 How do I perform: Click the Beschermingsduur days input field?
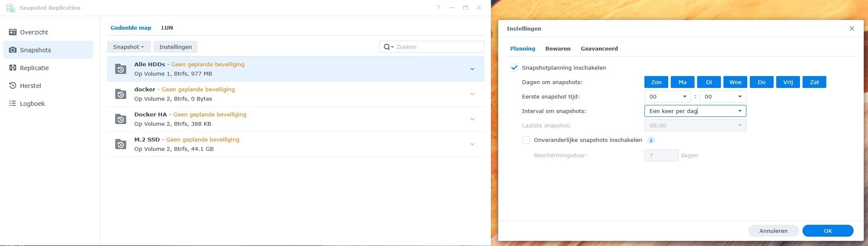[661, 156]
